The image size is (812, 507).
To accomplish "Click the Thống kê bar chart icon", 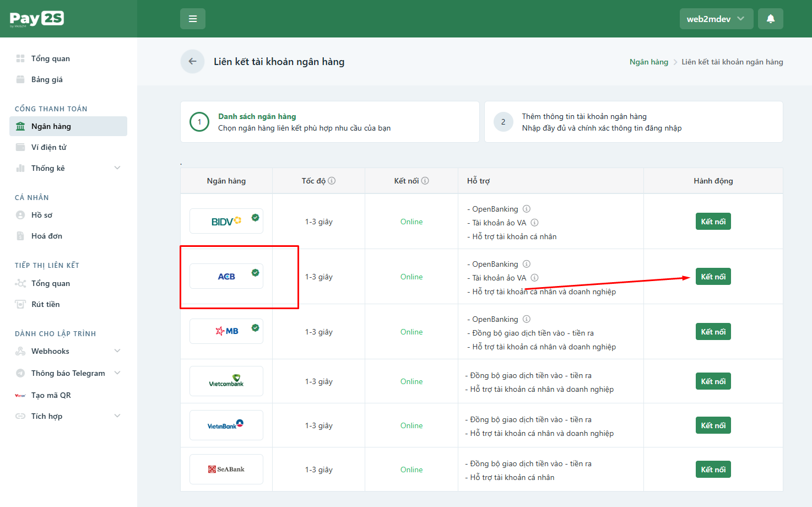I will pyautogui.click(x=20, y=168).
